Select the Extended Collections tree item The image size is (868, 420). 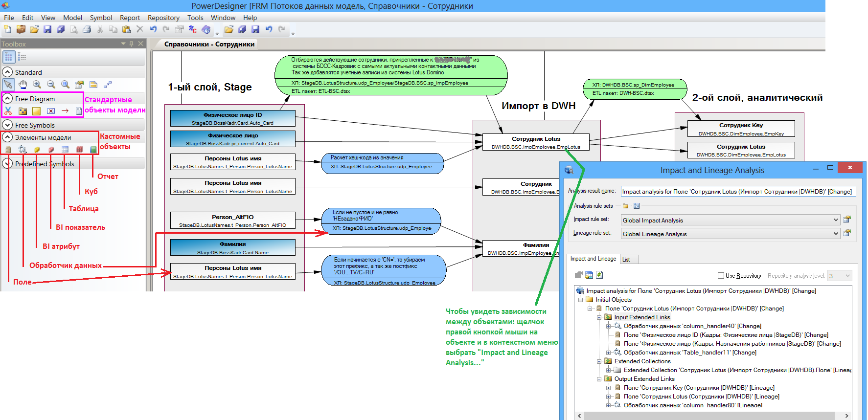[642, 361]
